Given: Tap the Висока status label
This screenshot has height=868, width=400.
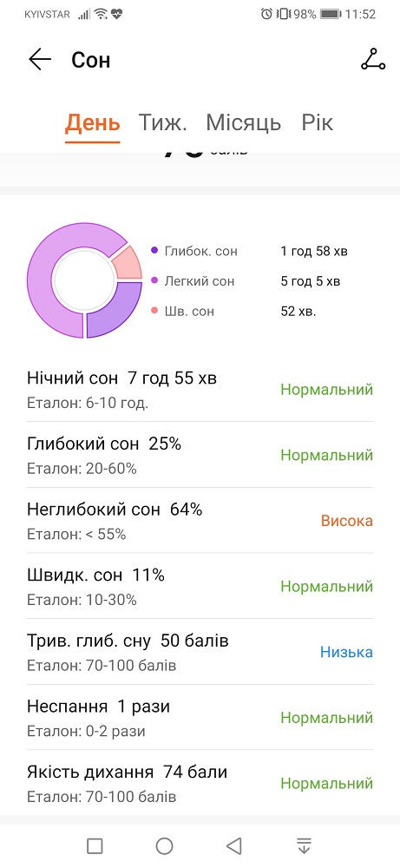Looking at the screenshot, I should pos(347,521).
